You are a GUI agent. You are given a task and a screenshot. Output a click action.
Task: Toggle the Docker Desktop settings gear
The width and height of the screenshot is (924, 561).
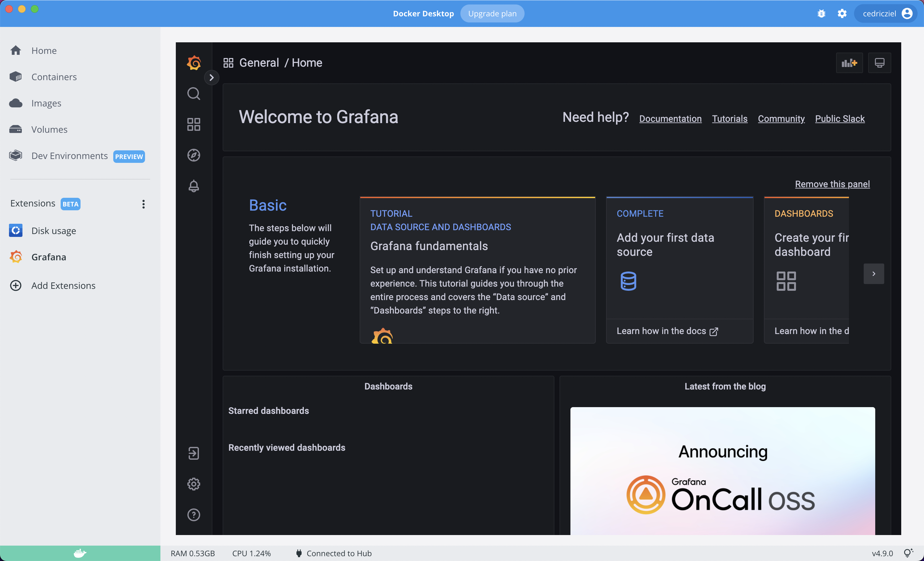point(842,13)
